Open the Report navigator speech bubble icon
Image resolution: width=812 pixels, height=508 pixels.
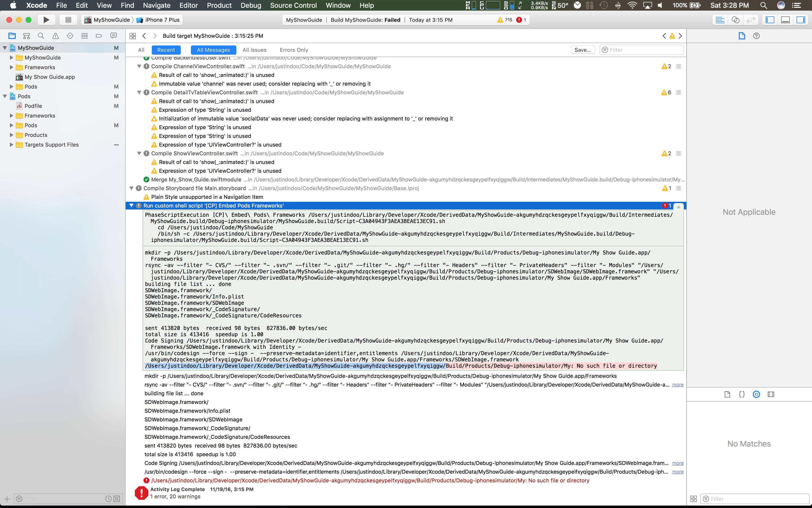click(113, 36)
